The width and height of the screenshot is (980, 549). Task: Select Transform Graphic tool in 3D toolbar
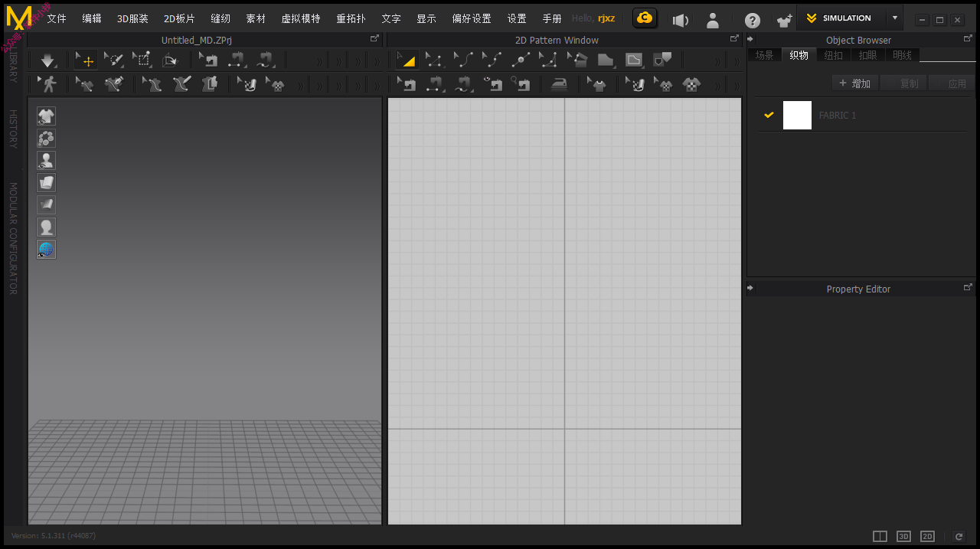275,84
